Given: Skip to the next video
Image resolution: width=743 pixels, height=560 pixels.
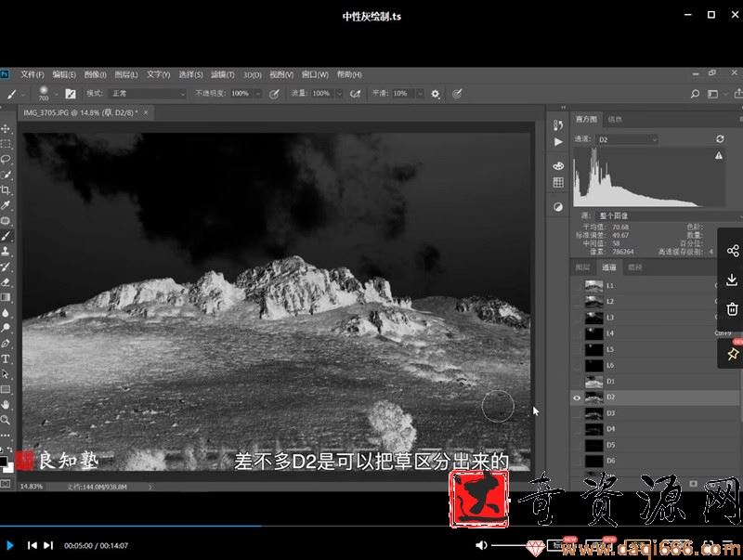Looking at the screenshot, I should [x=48, y=545].
